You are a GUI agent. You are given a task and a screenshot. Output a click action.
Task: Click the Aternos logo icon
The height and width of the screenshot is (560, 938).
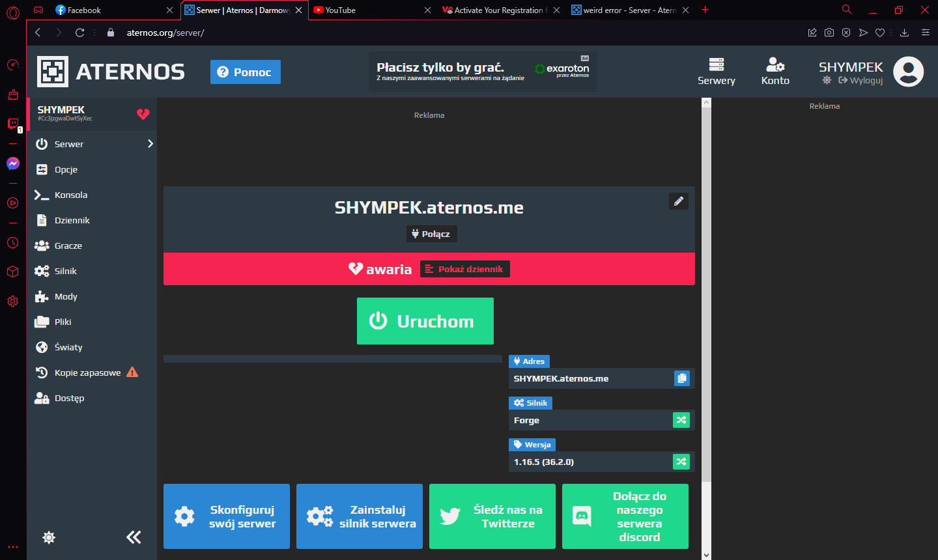53,72
